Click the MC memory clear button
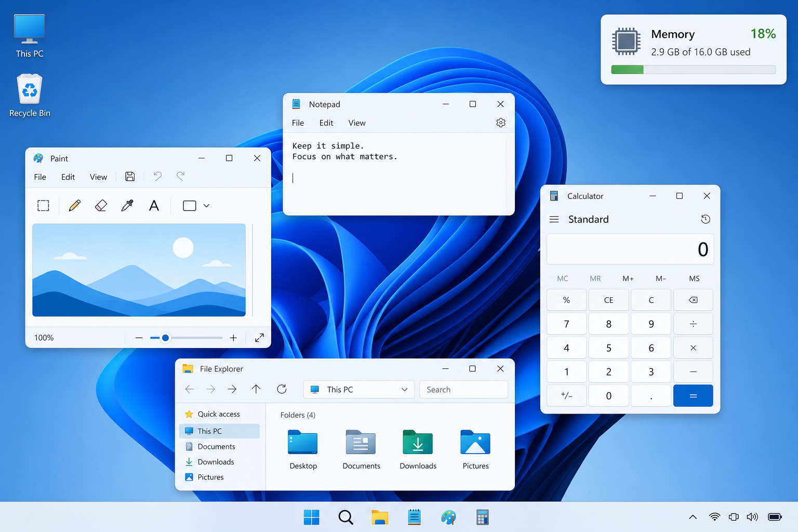Image resolution: width=798 pixels, height=532 pixels. (563, 278)
